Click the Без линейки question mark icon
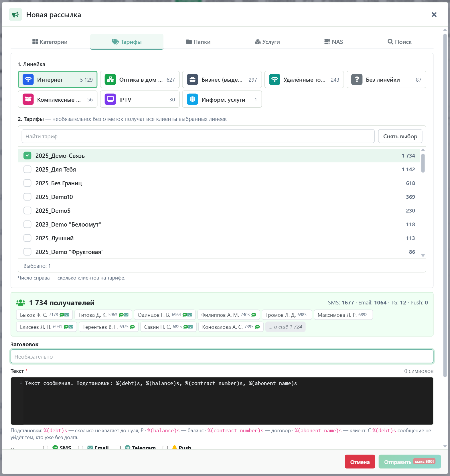This screenshot has height=476, width=450. pos(357,80)
